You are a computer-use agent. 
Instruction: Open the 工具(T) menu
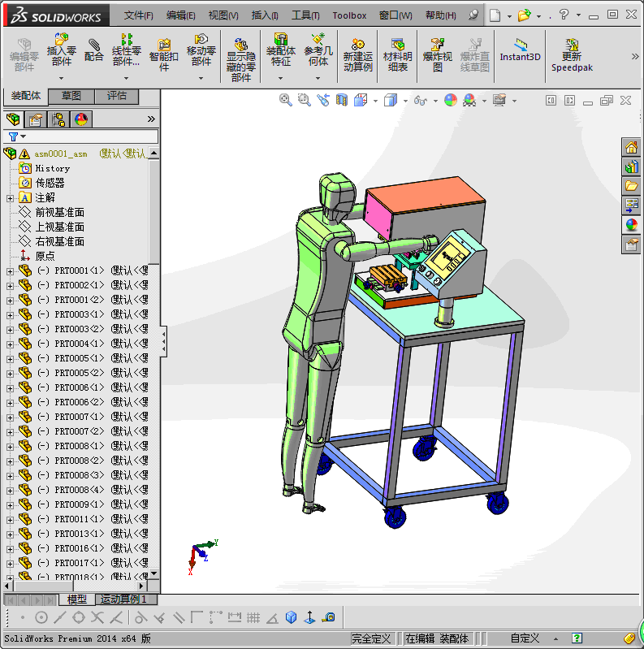[305, 15]
